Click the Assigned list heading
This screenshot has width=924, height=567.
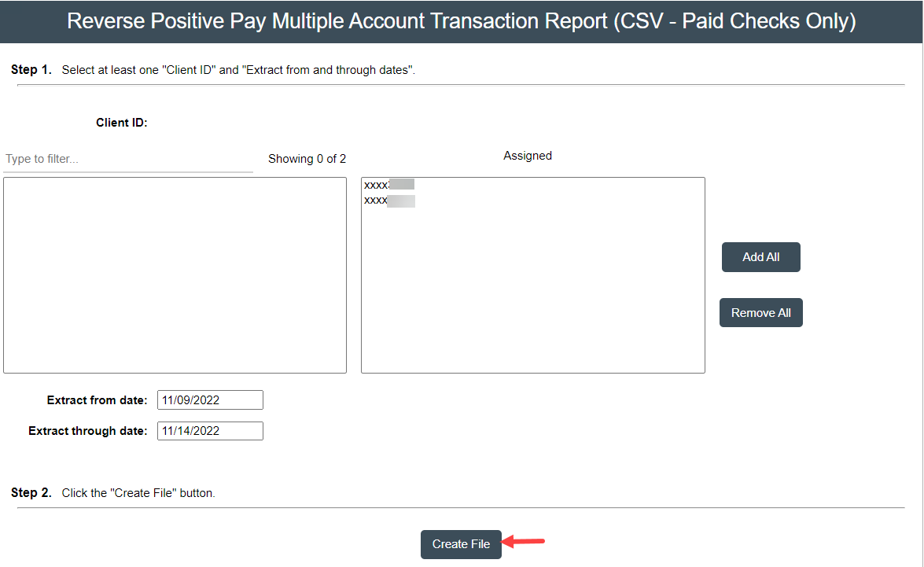tap(528, 156)
